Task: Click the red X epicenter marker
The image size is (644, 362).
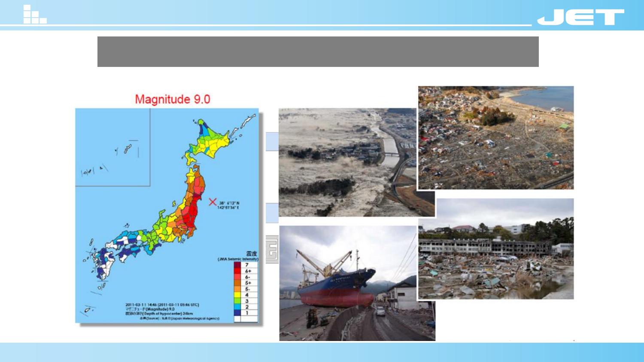Action: click(x=213, y=202)
